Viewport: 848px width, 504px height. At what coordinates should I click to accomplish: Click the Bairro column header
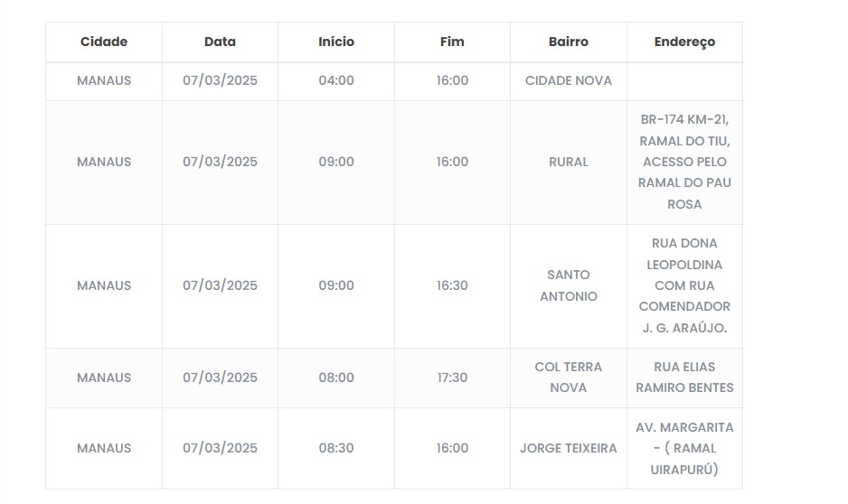[568, 42]
